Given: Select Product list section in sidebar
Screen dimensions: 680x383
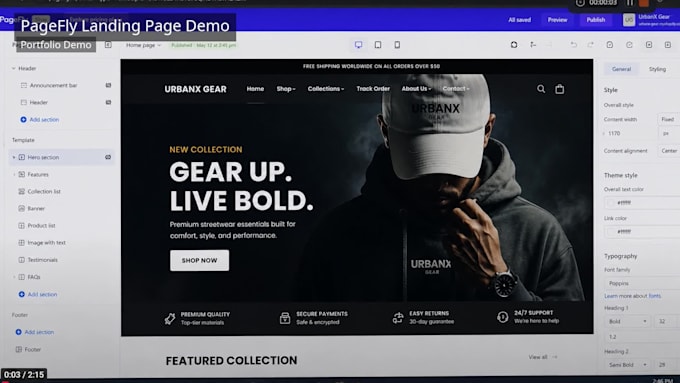Looking at the screenshot, I should pyautogui.click(x=41, y=226).
